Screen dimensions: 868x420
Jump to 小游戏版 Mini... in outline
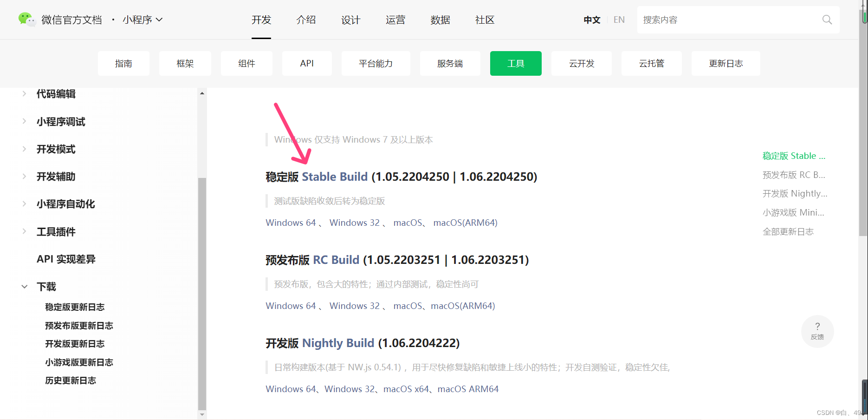coord(793,212)
